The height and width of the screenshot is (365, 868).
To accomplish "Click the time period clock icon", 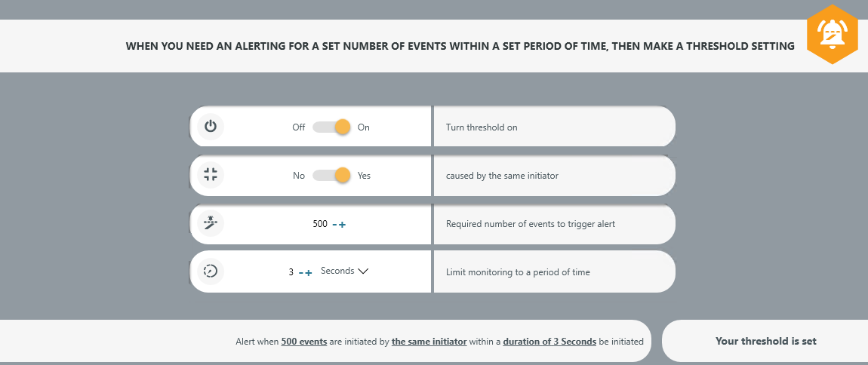I will pos(211,271).
